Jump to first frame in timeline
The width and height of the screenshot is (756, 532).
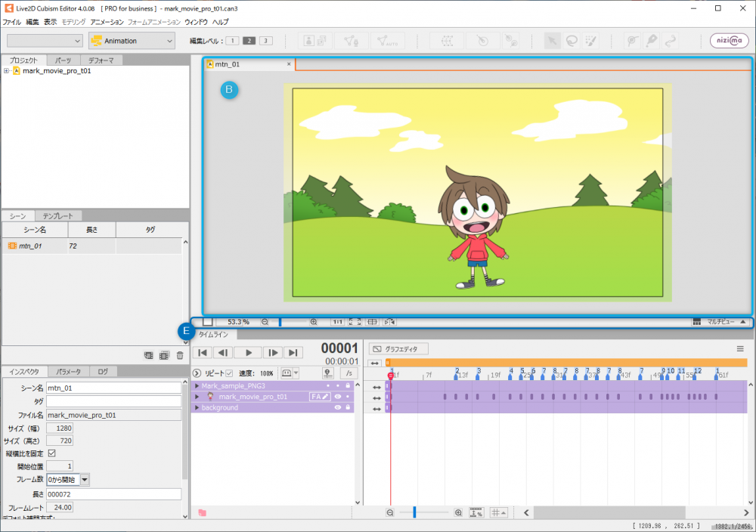click(203, 353)
